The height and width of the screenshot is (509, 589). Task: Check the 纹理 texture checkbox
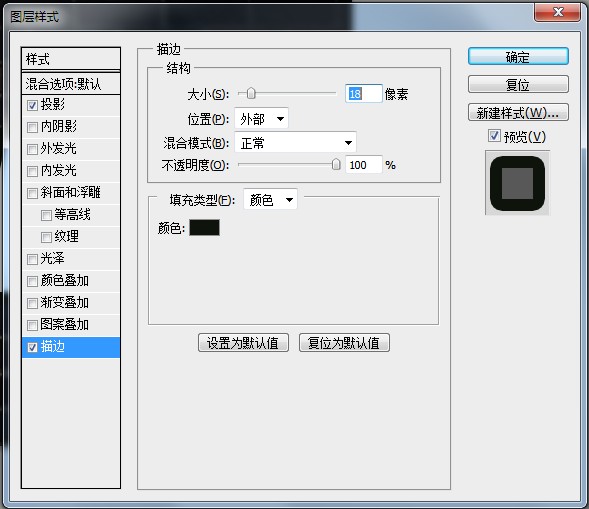46,237
